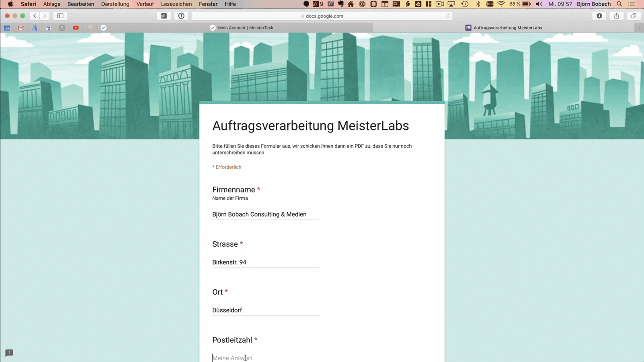Open the Bearbeiten menu
This screenshot has height=362, width=644.
[81, 4]
